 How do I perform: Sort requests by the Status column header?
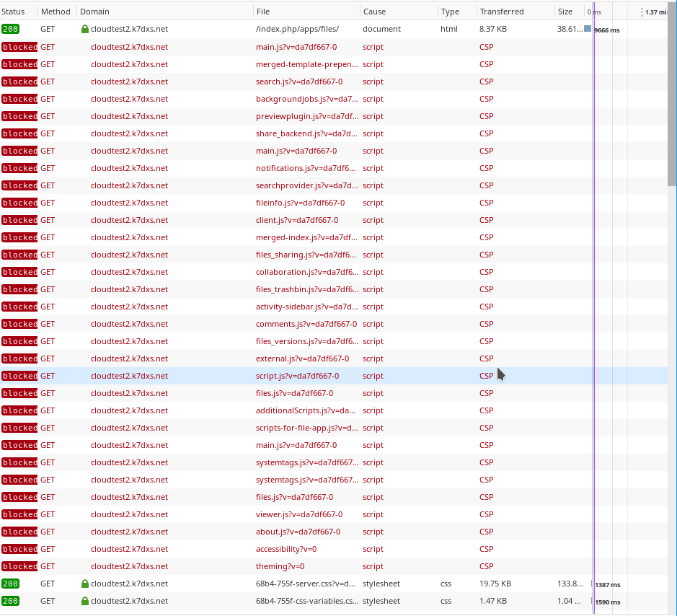[x=14, y=11]
